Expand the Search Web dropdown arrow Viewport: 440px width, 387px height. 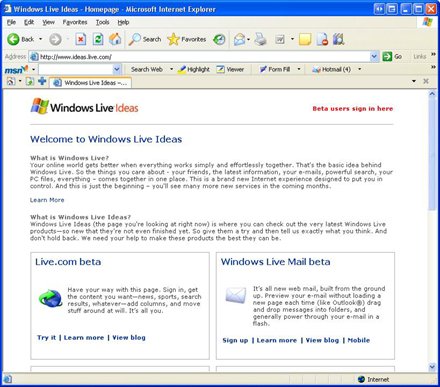[172, 69]
